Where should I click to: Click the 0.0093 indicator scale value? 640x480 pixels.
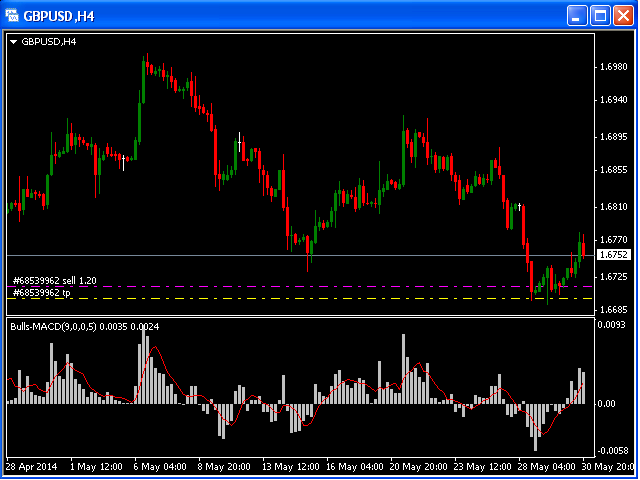tap(611, 325)
